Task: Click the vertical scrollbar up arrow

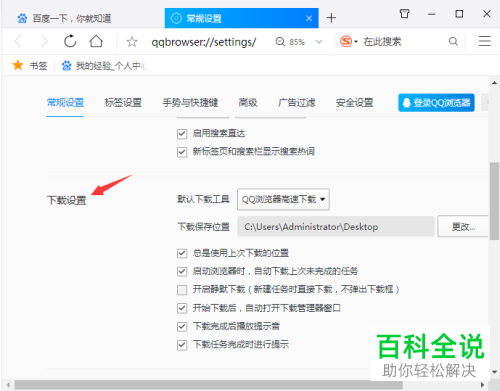Action: [x=494, y=83]
